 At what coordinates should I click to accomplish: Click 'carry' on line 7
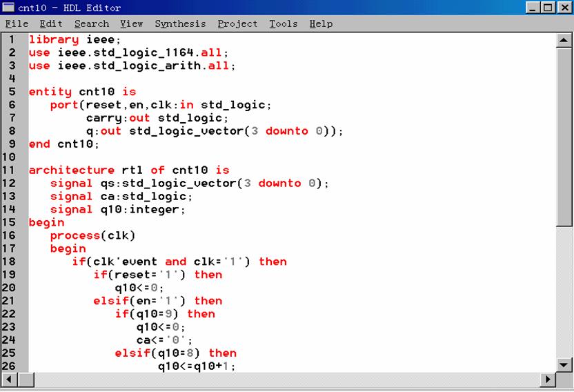[x=104, y=118]
